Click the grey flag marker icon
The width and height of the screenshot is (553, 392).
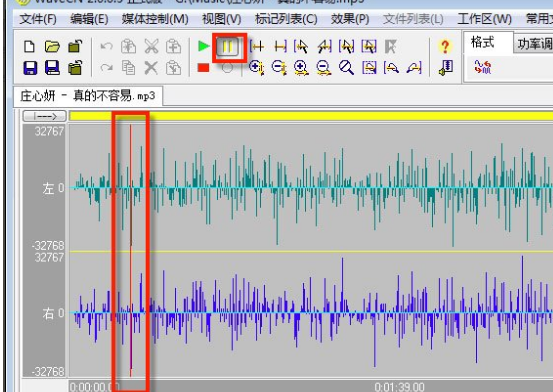pyautogui.click(x=390, y=46)
